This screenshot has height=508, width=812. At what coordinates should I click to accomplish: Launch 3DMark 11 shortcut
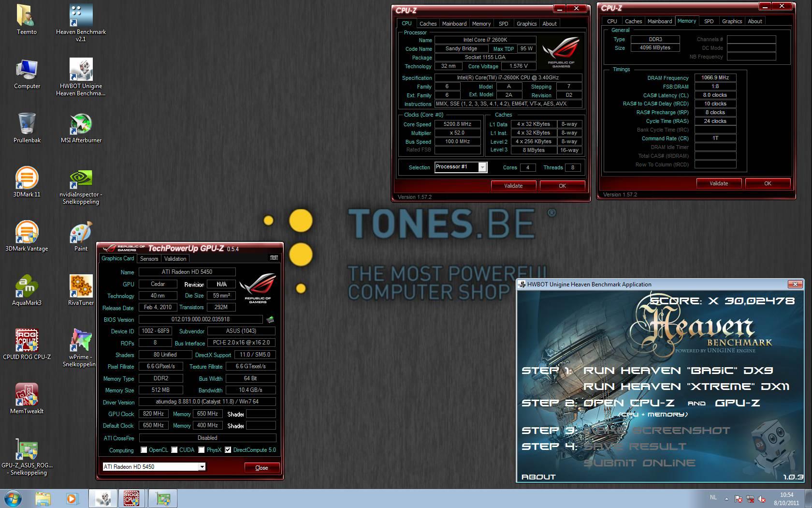tap(27, 182)
